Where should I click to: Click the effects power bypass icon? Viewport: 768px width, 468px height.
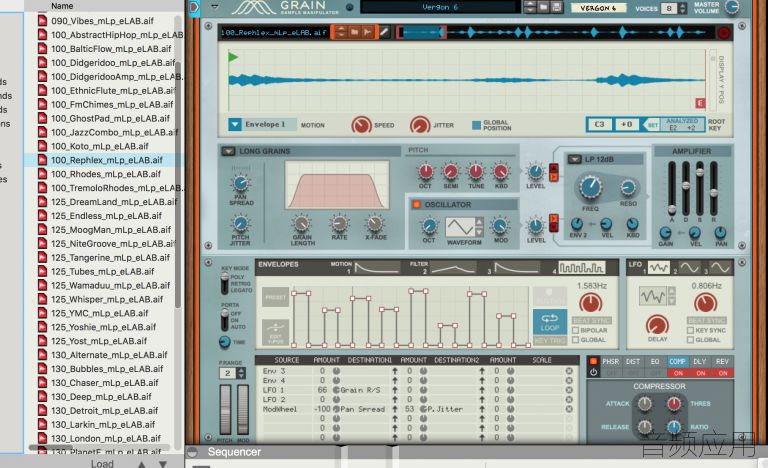(x=594, y=372)
